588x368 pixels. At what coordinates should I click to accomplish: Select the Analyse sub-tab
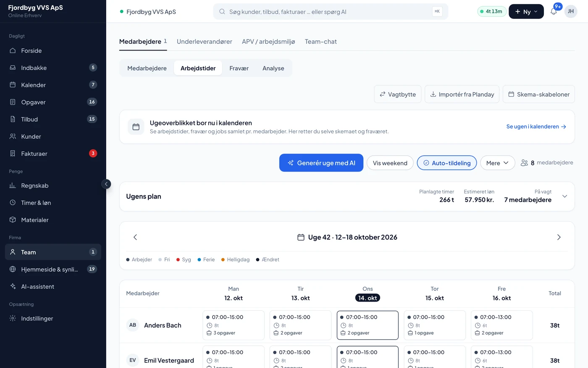pyautogui.click(x=273, y=68)
